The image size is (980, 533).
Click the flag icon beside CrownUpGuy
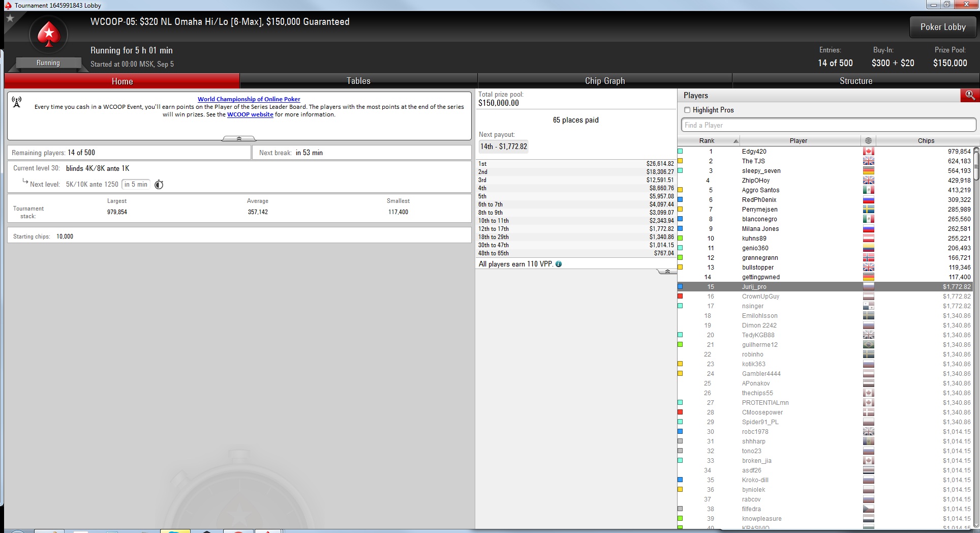[868, 297]
